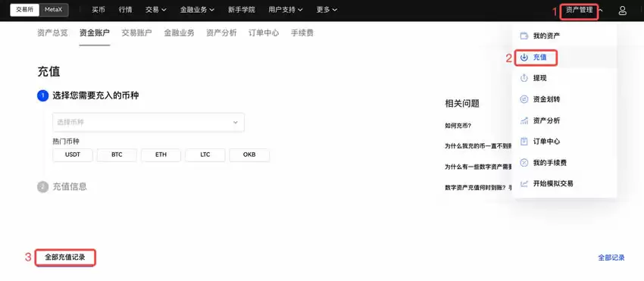Click the transfer icon beside 资金划转
Image resolution: width=644 pixels, height=281 pixels.
pyautogui.click(x=524, y=99)
